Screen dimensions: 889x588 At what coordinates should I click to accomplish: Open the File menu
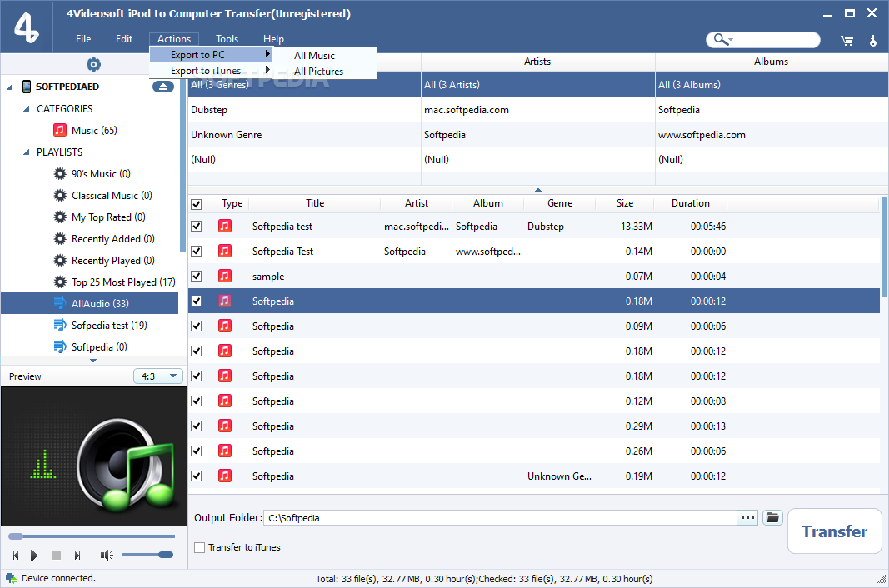(83, 39)
